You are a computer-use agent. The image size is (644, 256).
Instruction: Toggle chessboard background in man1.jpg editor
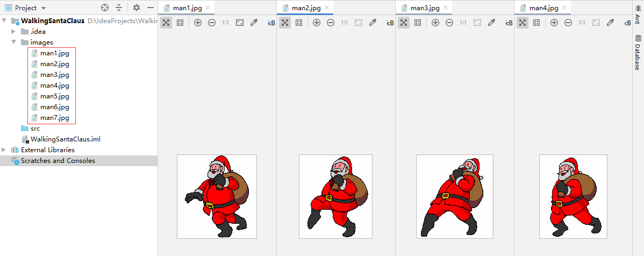[166, 23]
